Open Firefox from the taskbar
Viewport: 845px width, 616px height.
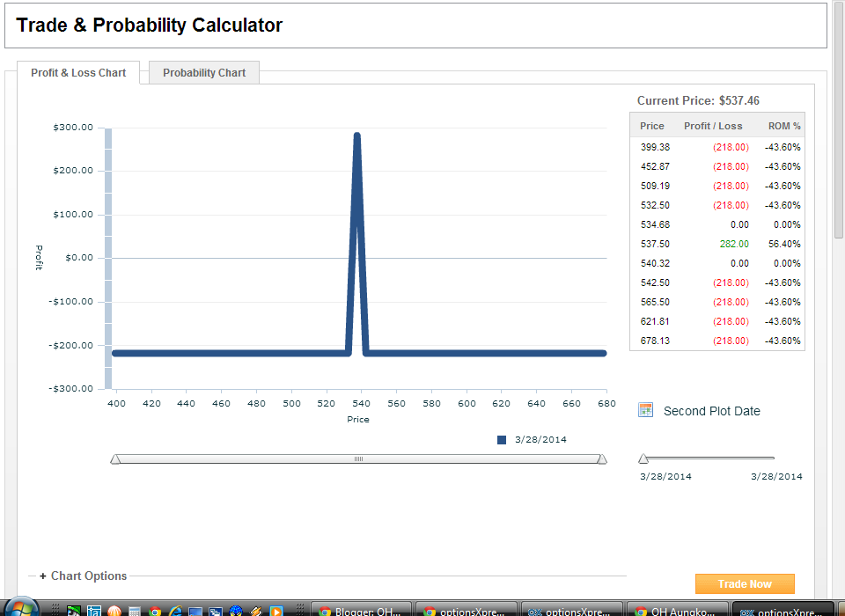coord(115,609)
